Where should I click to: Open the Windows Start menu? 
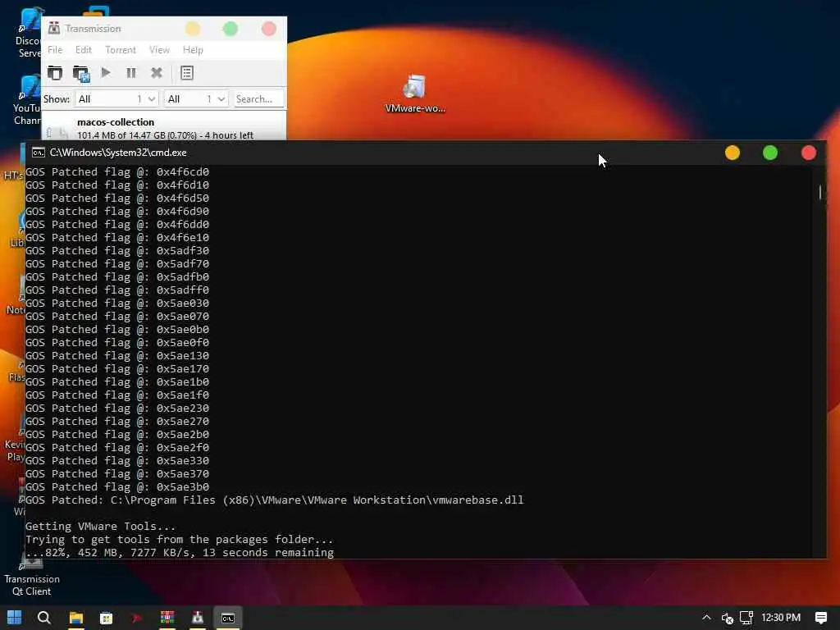15,618
